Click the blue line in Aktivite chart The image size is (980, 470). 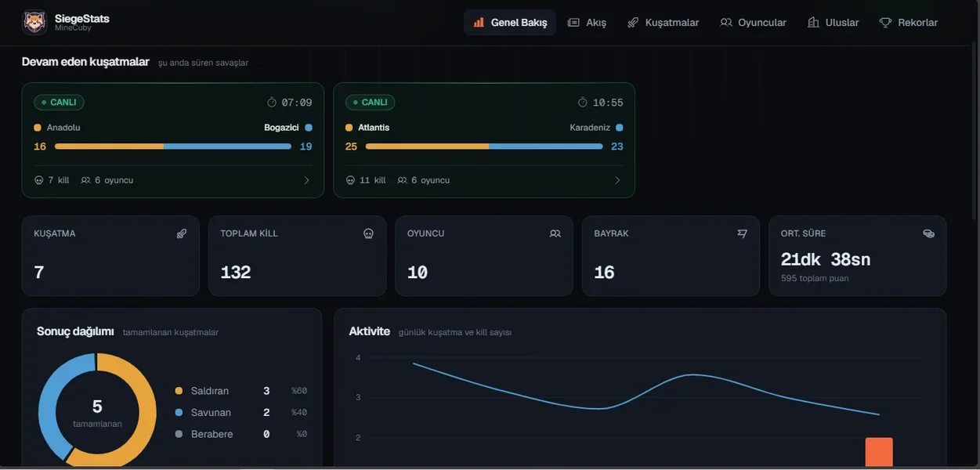coord(645,389)
